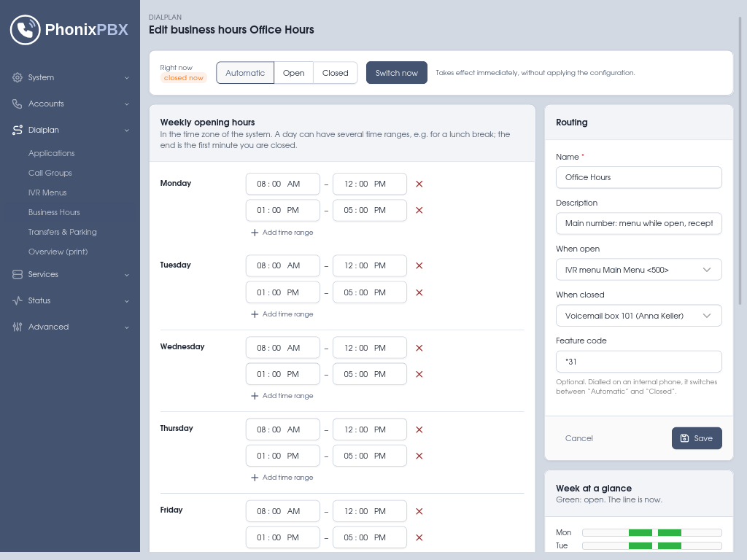Viewport: 747px width, 560px height.
Task: Click plus icon under Thursday ranges
Action: [x=255, y=478]
